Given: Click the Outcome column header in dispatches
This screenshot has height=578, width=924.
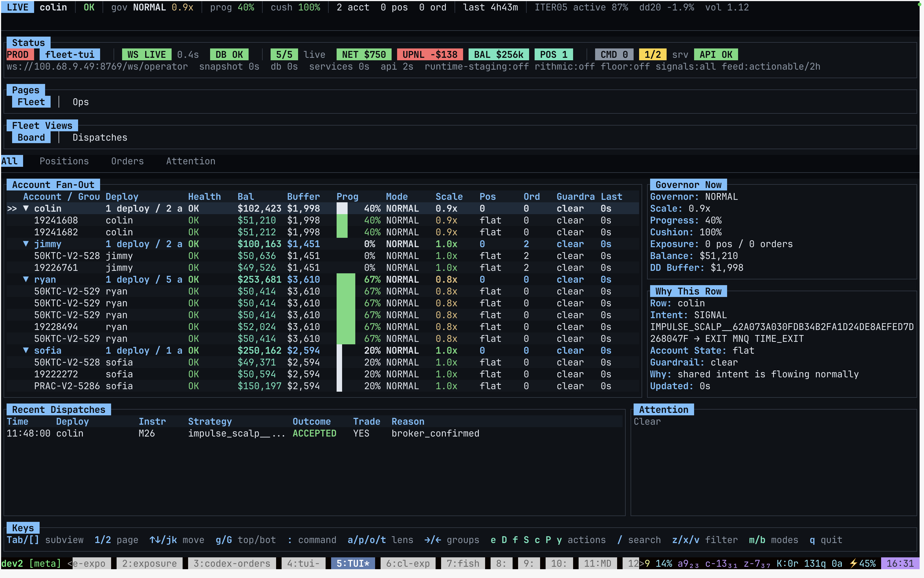Looking at the screenshot, I should [312, 422].
